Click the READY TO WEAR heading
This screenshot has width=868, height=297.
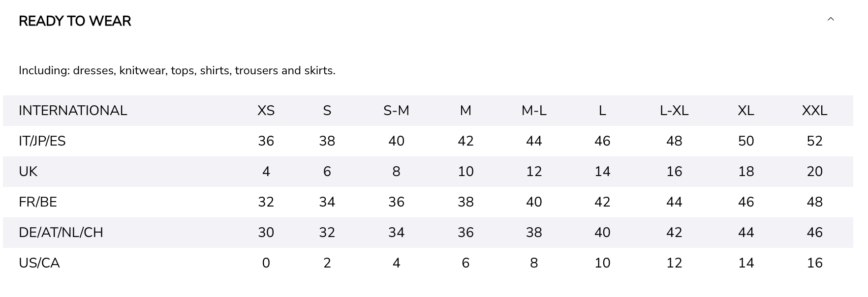[75, 21]
